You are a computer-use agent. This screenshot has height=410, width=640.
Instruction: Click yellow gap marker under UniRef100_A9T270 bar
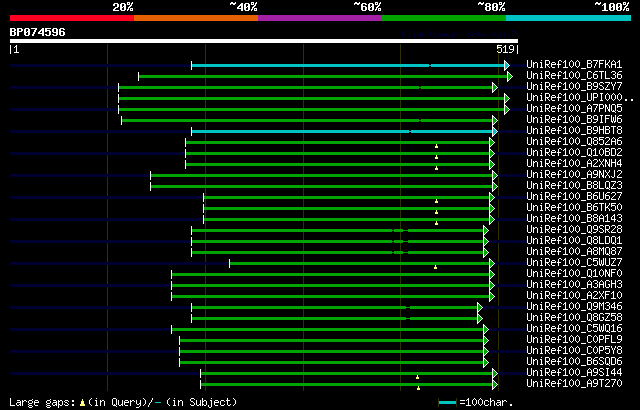418,388
